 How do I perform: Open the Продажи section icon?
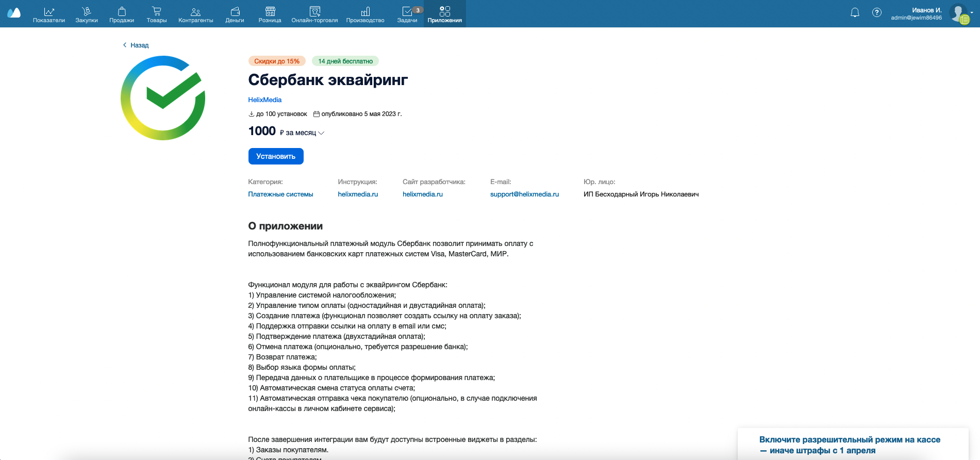pyautogui.click(x=122, y=11)
